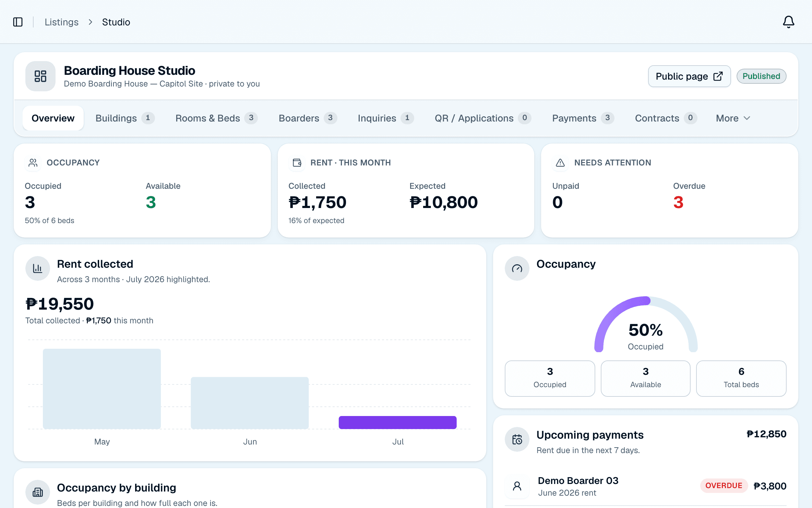Viewport: 812px width, 508px height.
Task: Click the Demo Boarder 03 payment row
Action: [645, 486]
